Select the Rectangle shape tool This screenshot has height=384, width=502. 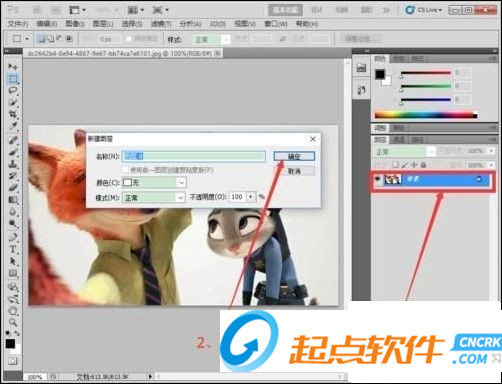tap(13, 273)
